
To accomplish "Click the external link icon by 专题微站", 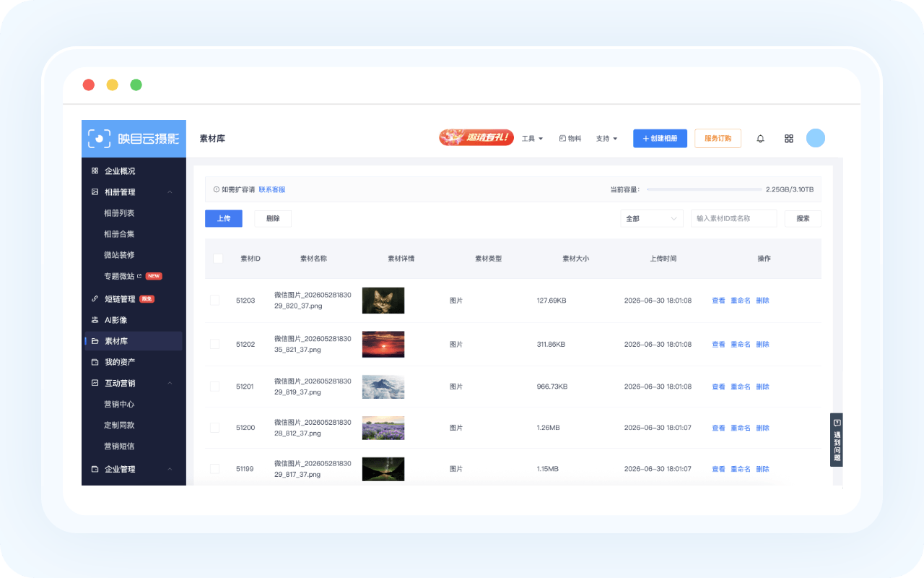I will click(139, 276).
